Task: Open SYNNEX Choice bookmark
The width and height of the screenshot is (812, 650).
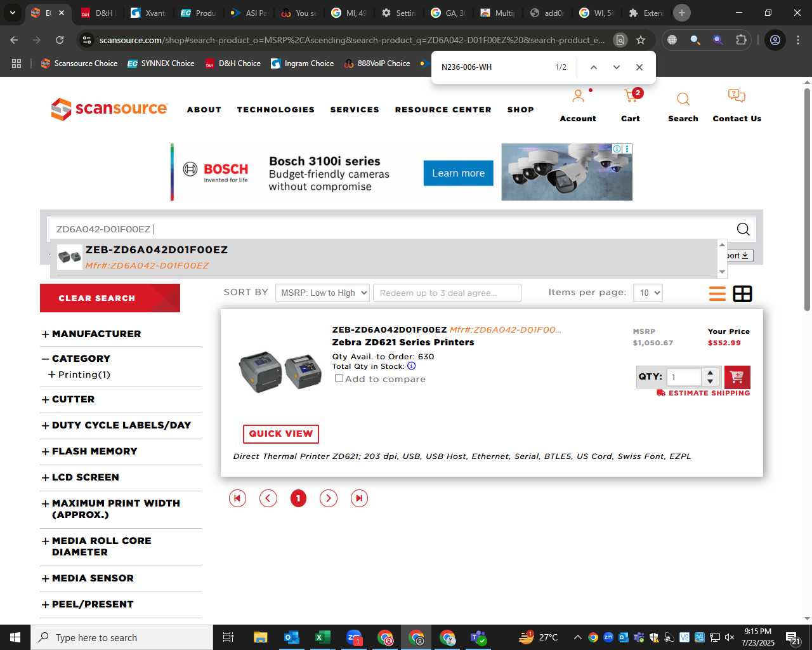Action: click(x=161, y=63)
